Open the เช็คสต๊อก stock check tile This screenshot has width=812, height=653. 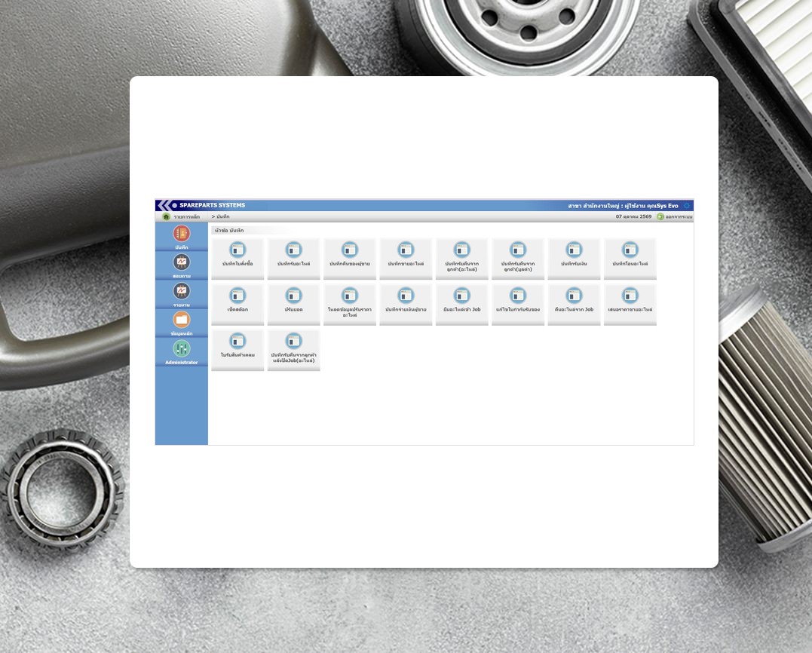tap(237, 305)
